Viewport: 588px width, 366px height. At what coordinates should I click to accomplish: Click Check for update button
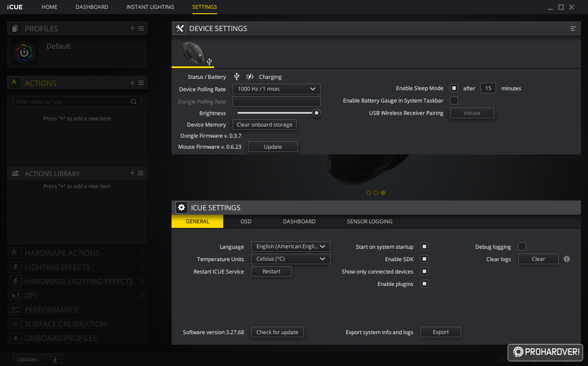point(277,332)
